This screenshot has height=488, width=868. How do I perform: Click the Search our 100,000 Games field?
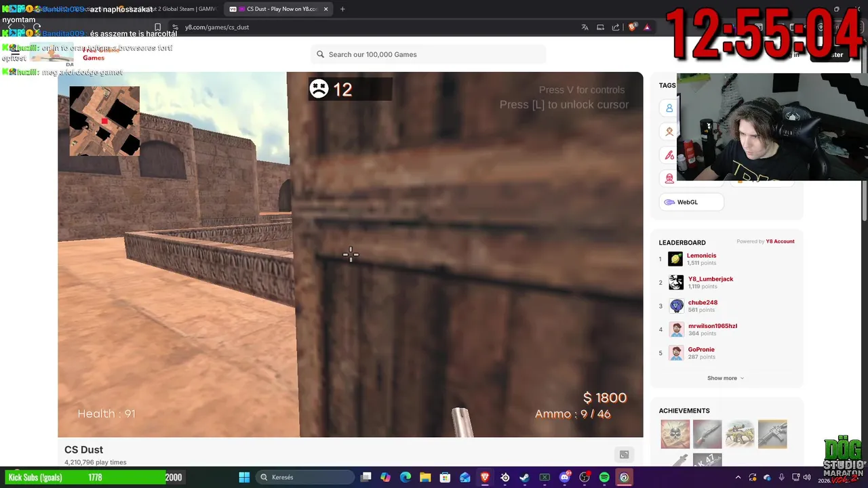(x=429, y=54)
